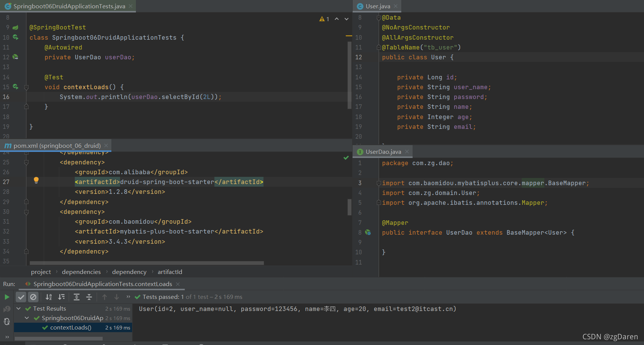This screenshot has height=345, width=644.
Task: Open the Springboot06DruidApplicationTests.contextLoads run tab
Action: [102, 284]
